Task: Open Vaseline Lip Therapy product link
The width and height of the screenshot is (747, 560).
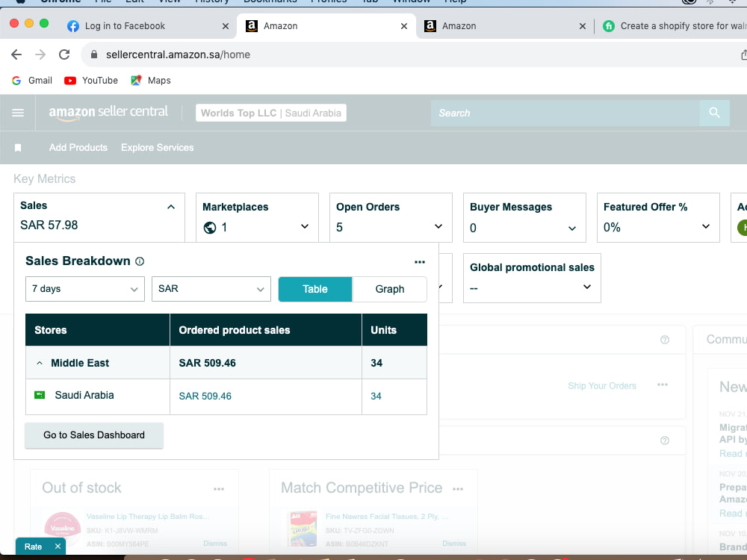Action: point(148,517)
